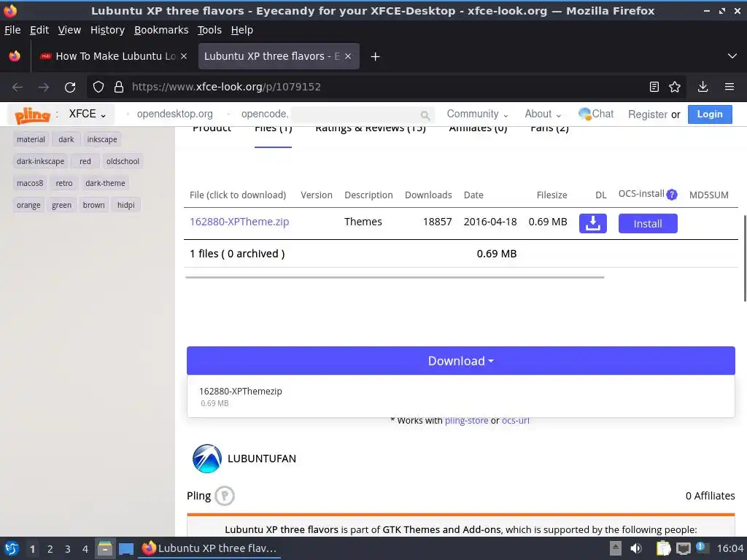The image size is (747, 560).
Task: Open the File menu
Action: (x=12, y=30)
